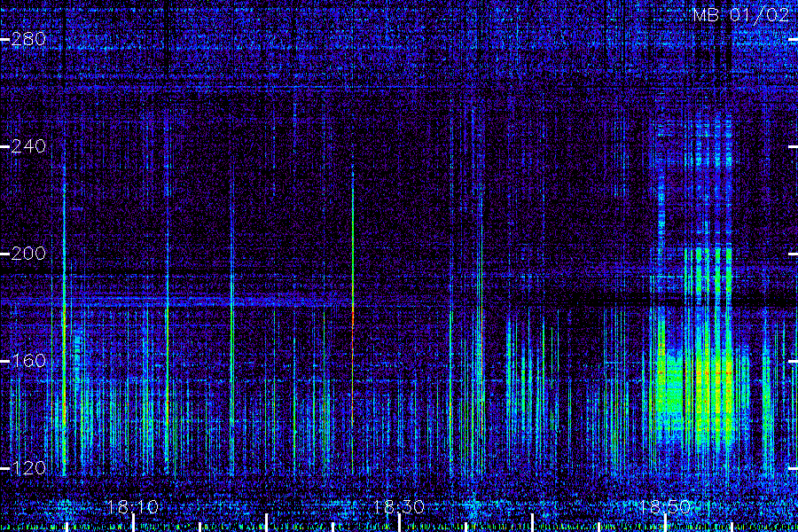Click the 200 frequency axis label
The height and width of the screenshot is (532, 798).
tap(28, 254)
